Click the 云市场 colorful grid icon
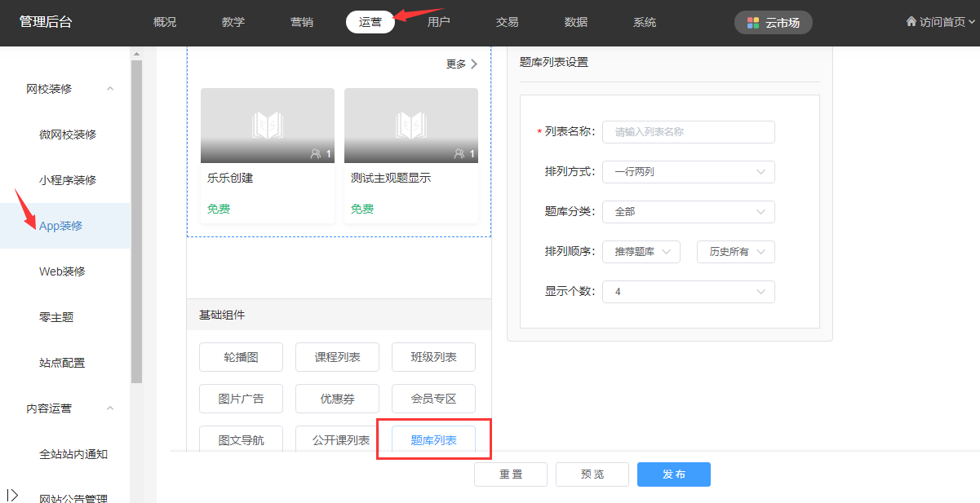 coord(753,23)
